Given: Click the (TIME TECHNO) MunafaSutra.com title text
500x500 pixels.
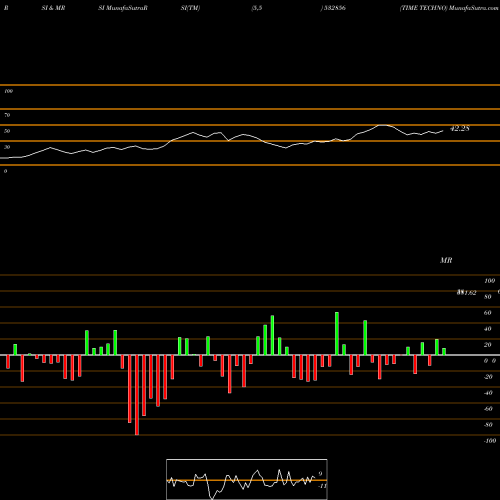Looking at the screenshot, I should (449, 8).
